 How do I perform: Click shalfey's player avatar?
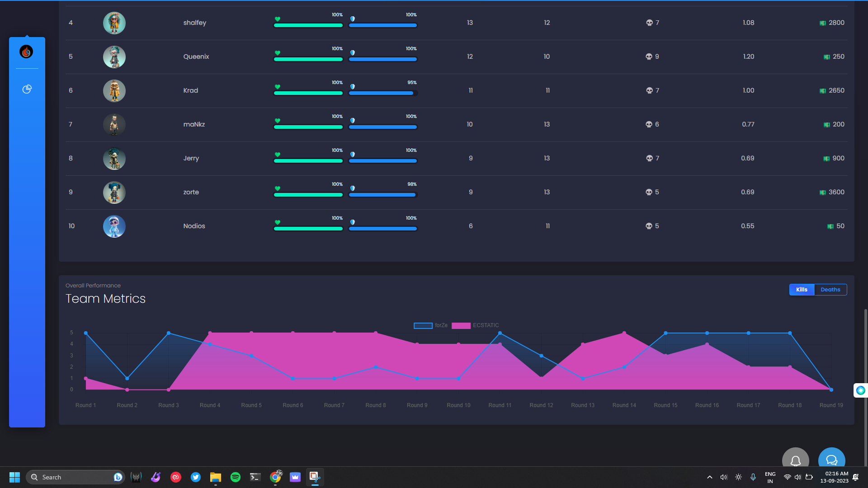[x=114, y=23]
